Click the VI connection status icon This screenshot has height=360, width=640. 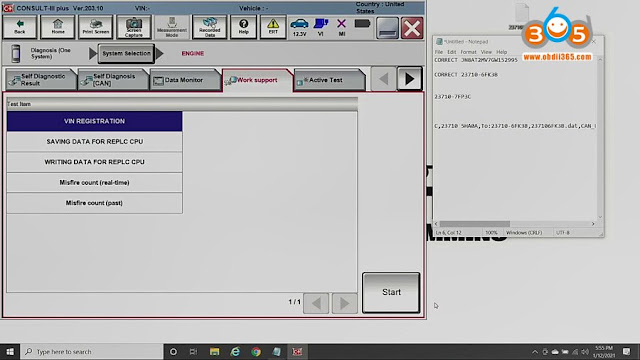(x=321, y=27)
